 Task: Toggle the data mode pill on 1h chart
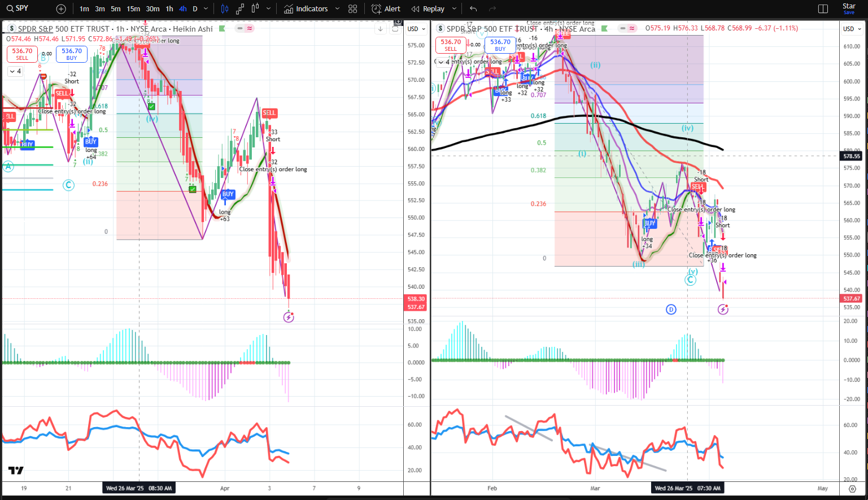point(245,28)
